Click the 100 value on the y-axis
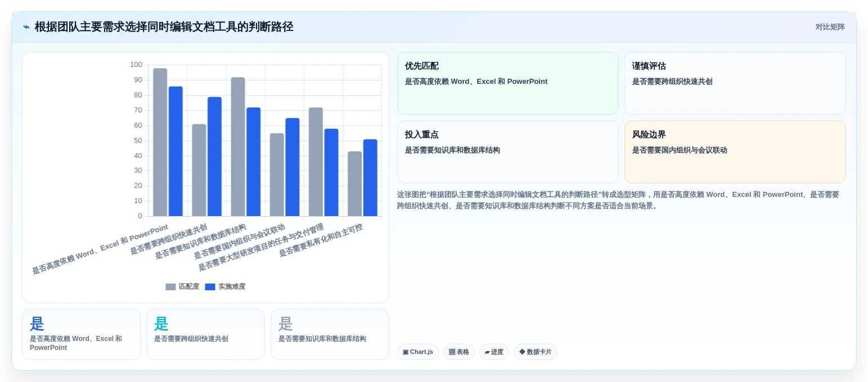The height and width of the screenshot is (382, 868). coord(136,65)
